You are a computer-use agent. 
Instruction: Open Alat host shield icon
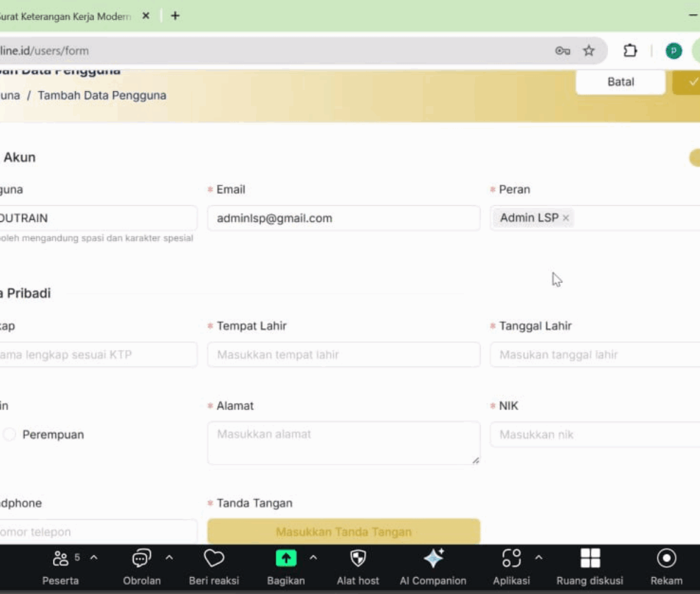point(358,559)
